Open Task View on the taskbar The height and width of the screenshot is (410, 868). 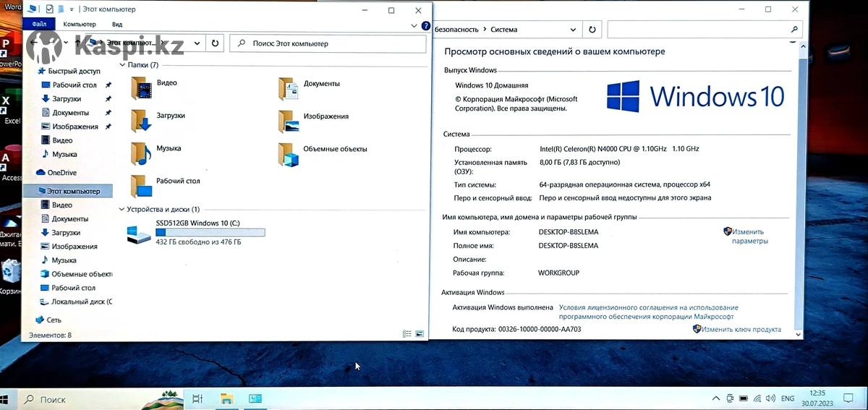pyautogui.click(x=197, y=399)
